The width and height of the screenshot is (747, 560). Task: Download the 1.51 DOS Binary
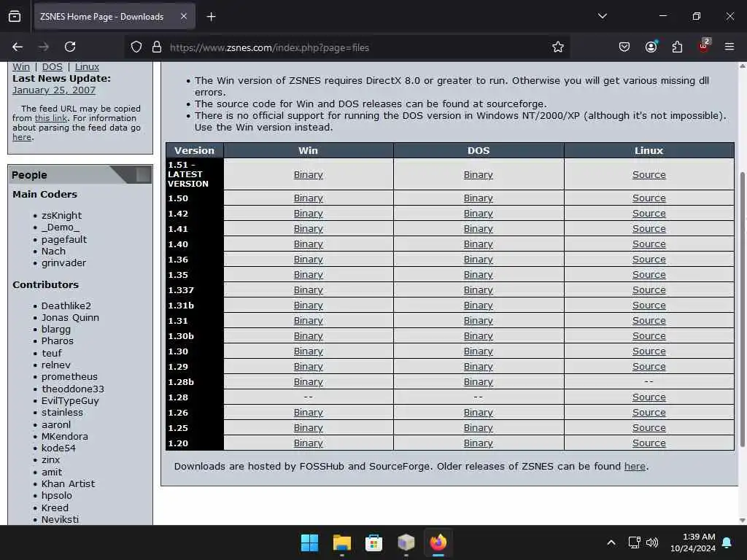click(479, 175)
